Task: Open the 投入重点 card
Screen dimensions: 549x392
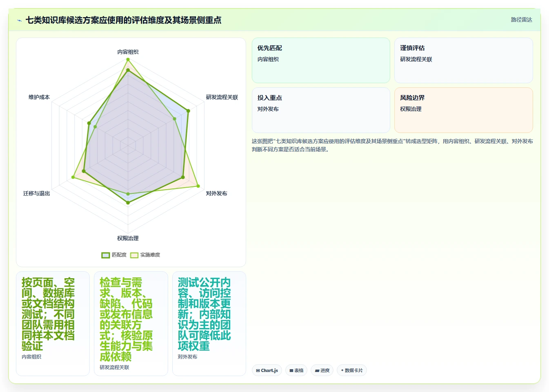Action: [321, 110]
